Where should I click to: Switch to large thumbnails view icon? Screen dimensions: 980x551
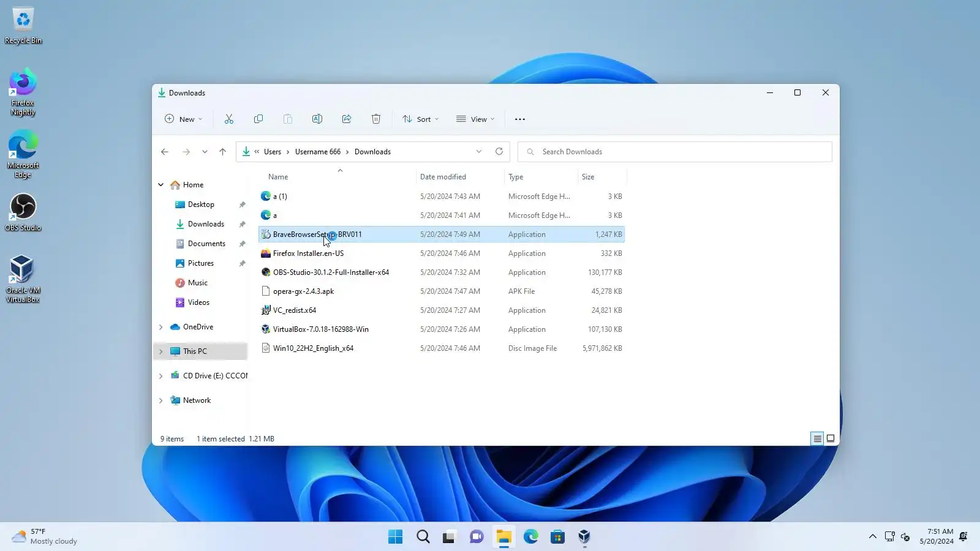[831, 438]
